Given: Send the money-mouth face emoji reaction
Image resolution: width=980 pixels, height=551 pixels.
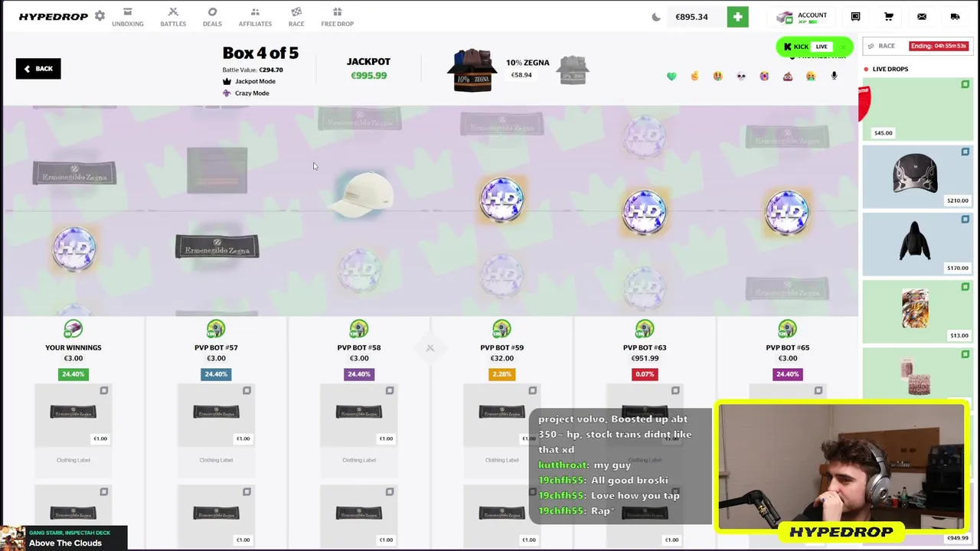Looking at the screenshot, I should click(x=717, y=76).
